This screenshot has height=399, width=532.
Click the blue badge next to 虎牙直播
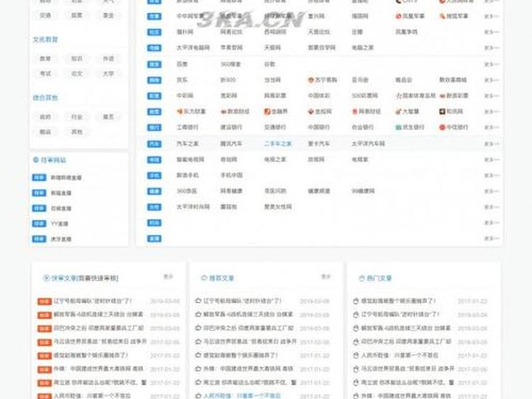pyautogui.click(x=39, y=239)
